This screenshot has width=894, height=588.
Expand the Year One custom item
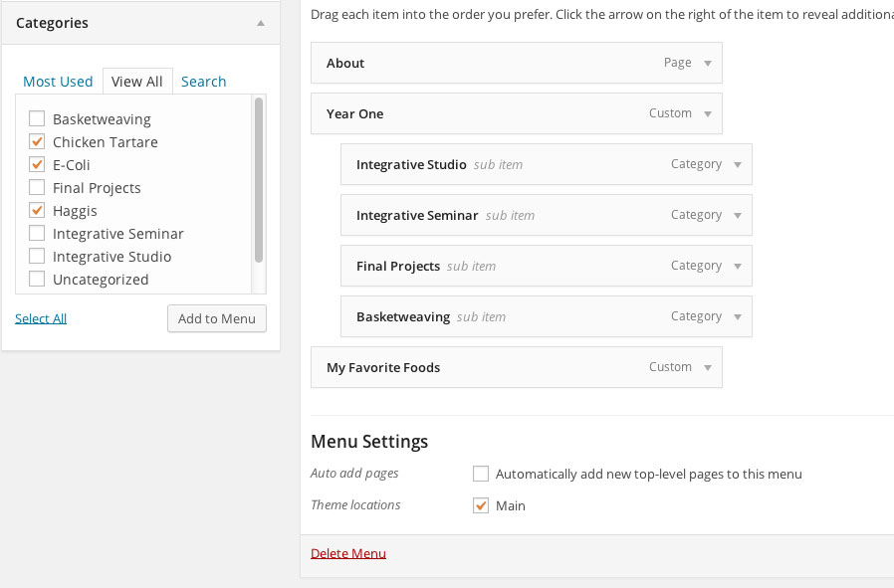[708, 113]
